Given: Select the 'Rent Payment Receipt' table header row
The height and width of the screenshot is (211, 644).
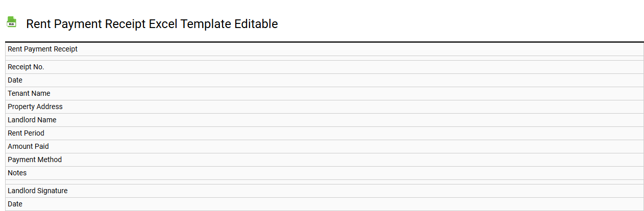Looking at the screenshot, I should (x=43, y=49).
